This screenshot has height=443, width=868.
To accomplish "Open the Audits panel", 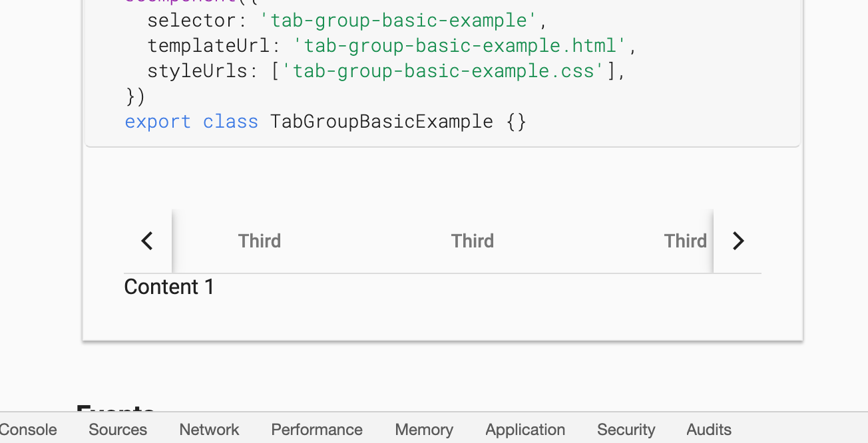I will tap(708, 430).
